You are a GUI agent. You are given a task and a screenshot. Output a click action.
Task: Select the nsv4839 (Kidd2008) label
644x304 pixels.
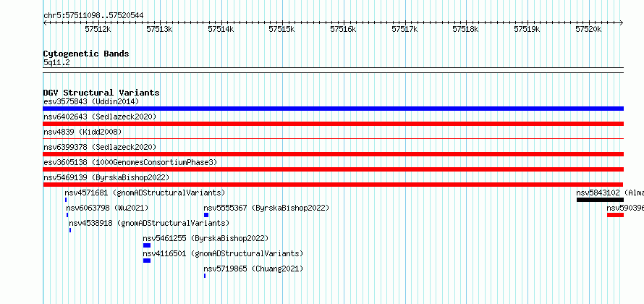point(82,132)
